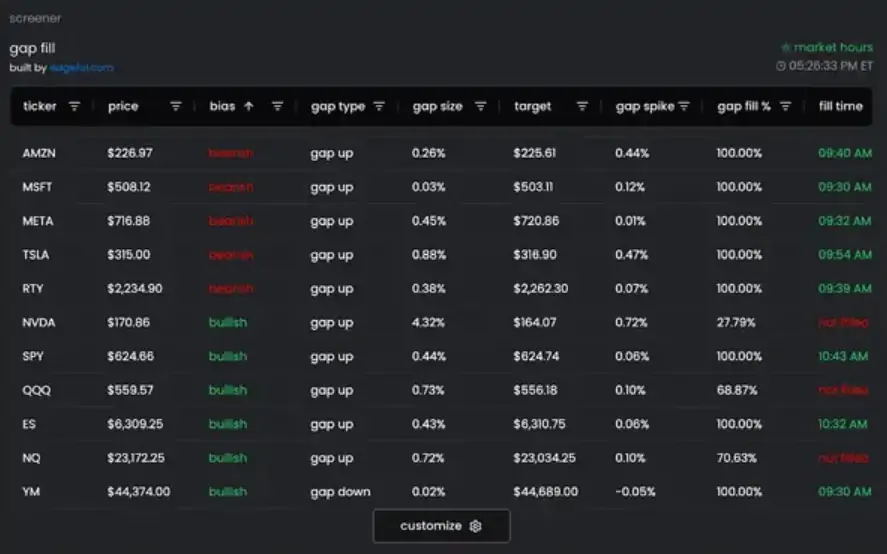The width and height of the screenshot is (887, 554).
Task: Open the gap fill % filter icon
Action: tap(785, 106)
